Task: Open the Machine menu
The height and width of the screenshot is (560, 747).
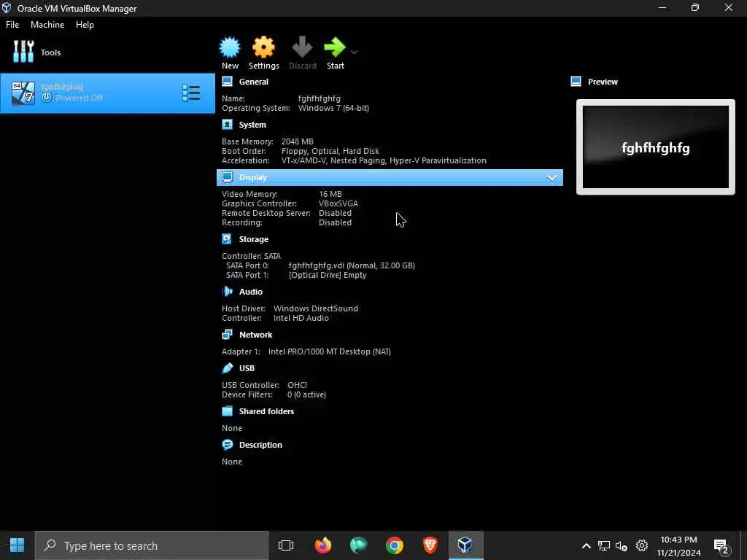Action: coord(47,25)
